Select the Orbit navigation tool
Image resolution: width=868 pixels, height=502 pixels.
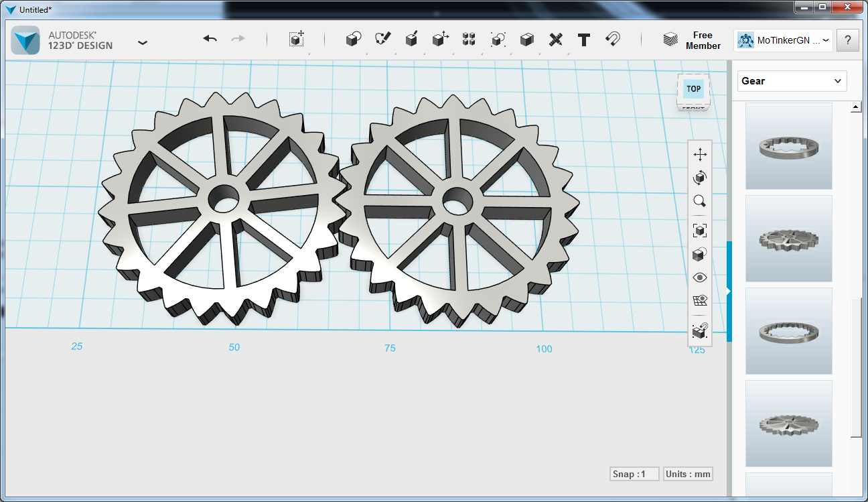pos(700,178)
